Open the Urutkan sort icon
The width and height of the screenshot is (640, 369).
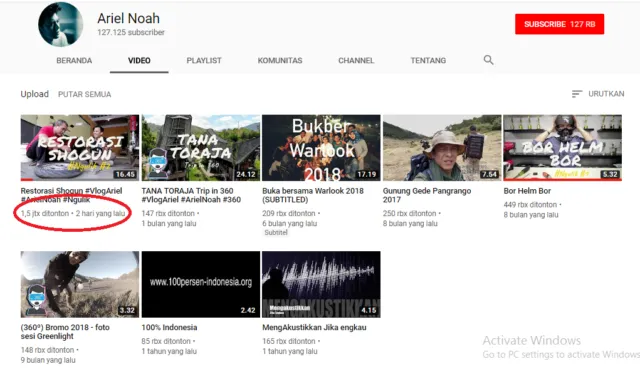coord(577,94)
